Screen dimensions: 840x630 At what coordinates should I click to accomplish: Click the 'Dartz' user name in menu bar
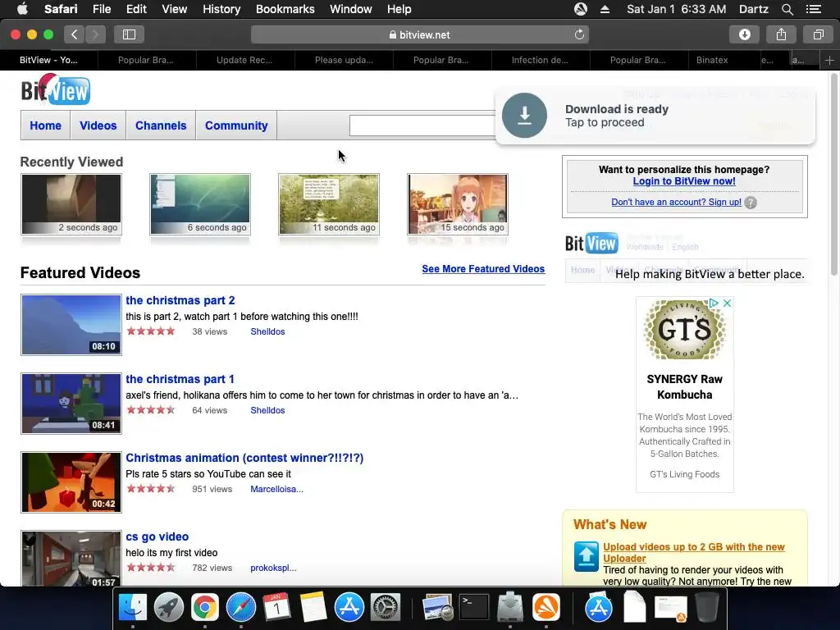[x=753, y=9]
